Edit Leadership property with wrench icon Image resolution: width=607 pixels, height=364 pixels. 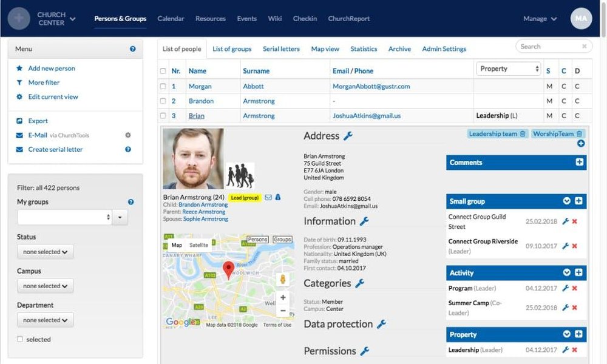tap(565, 349)
